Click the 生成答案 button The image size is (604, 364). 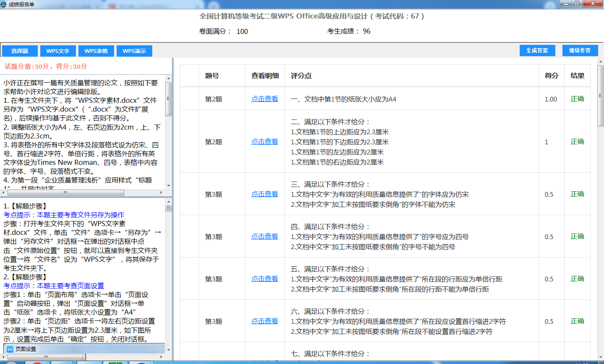pos(537,50)
